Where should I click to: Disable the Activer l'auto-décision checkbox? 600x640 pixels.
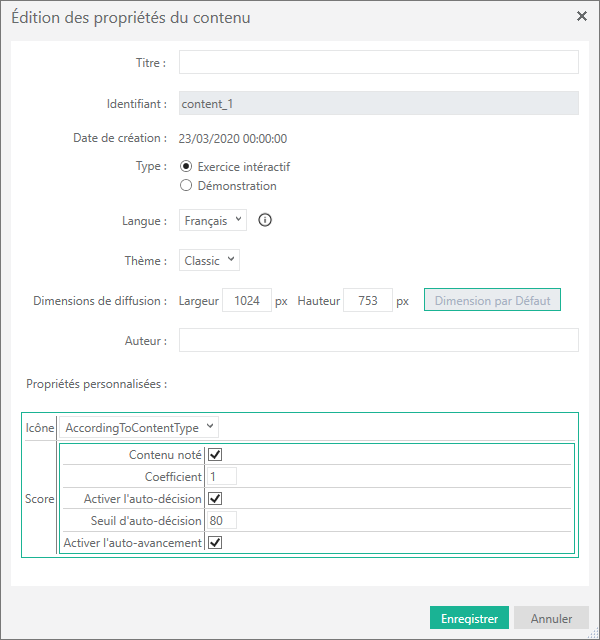point(215,499)
